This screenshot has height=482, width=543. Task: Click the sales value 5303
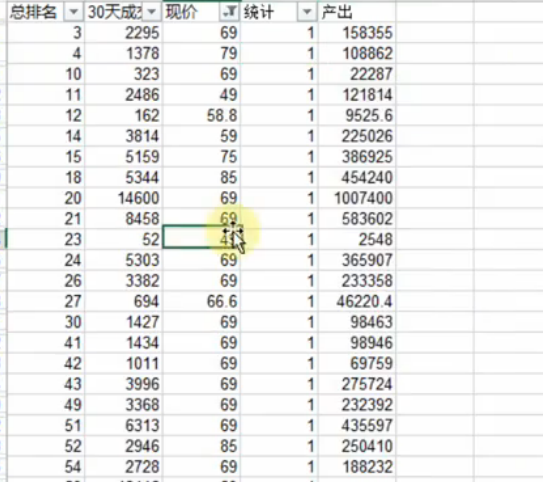(x=123, y=260)
